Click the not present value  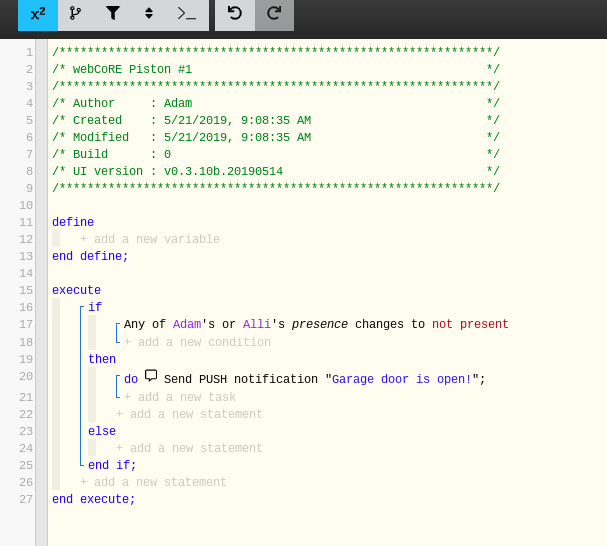(470, 324)
